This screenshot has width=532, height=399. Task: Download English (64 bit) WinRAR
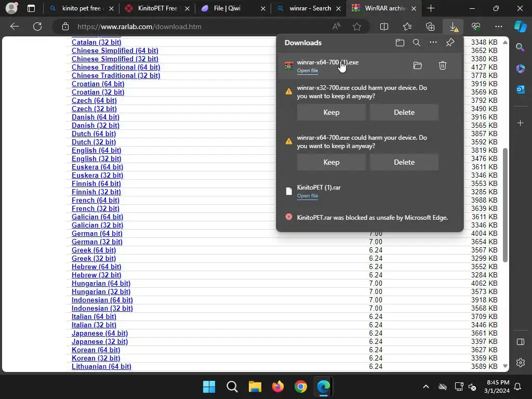click(x=96, y=150)
